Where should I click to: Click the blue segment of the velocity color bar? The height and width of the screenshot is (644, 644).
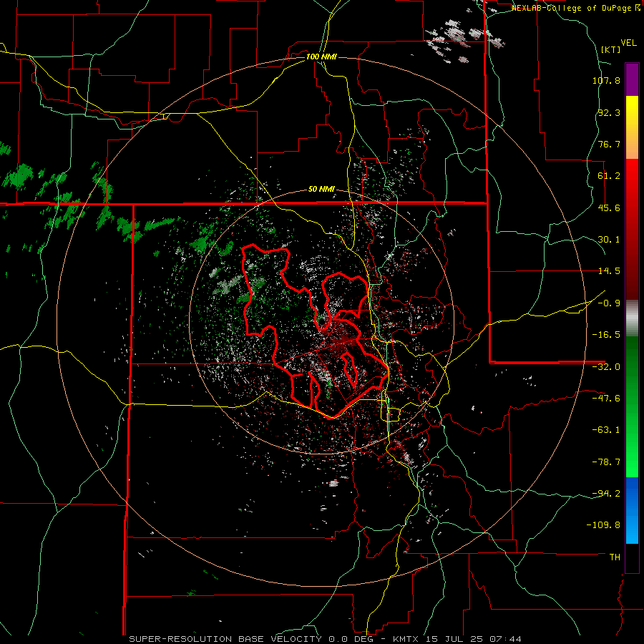(632, 510)
